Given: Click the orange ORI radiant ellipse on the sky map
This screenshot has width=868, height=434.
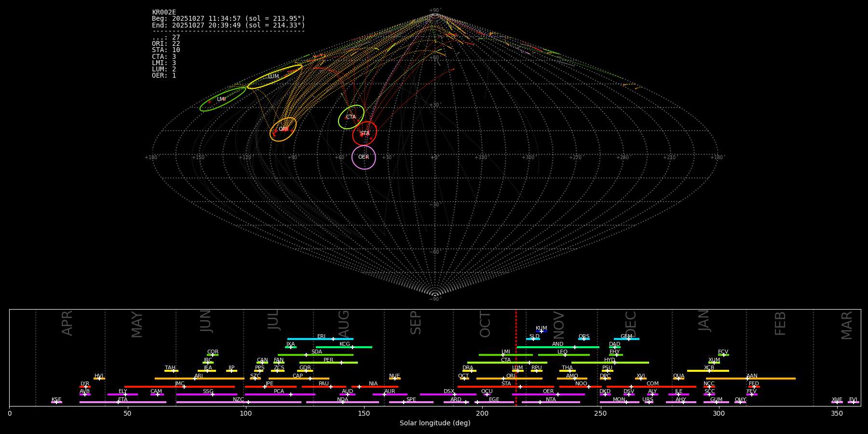Looking at the screenshot, I should click(283, 129).
